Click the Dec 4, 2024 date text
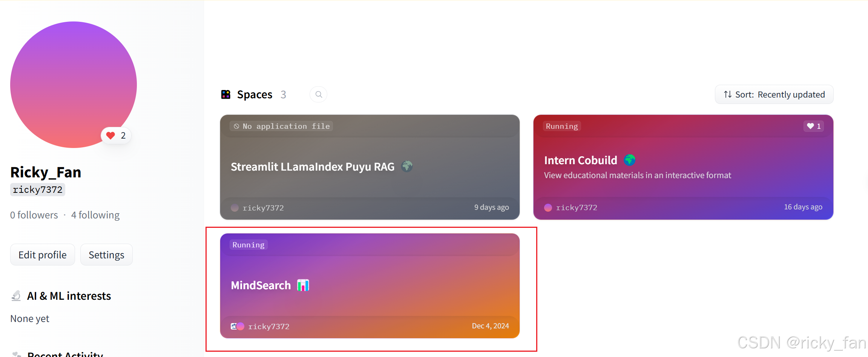This screenshot has width=868, height=357. [x=491, y=326]
